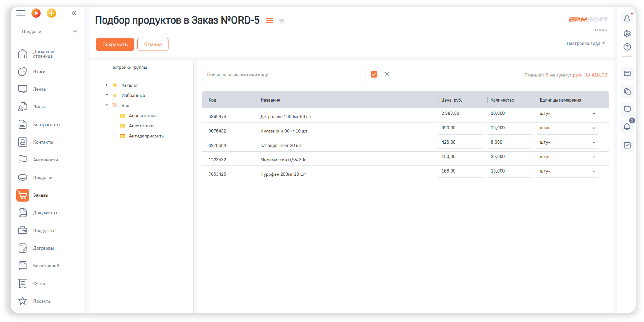Open the user profile icon
The height and width of the screenshot is (322, 644).
click(x=627, y=18)
